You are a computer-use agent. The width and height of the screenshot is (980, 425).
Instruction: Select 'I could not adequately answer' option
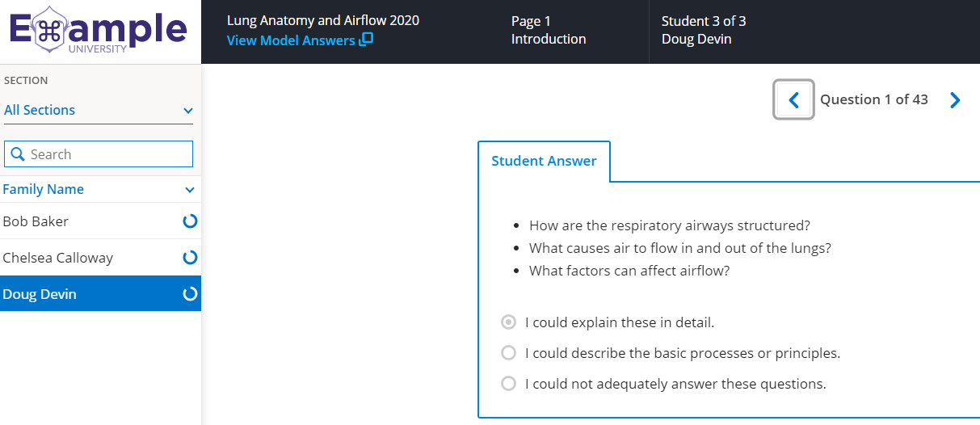[x=508, y=384]
